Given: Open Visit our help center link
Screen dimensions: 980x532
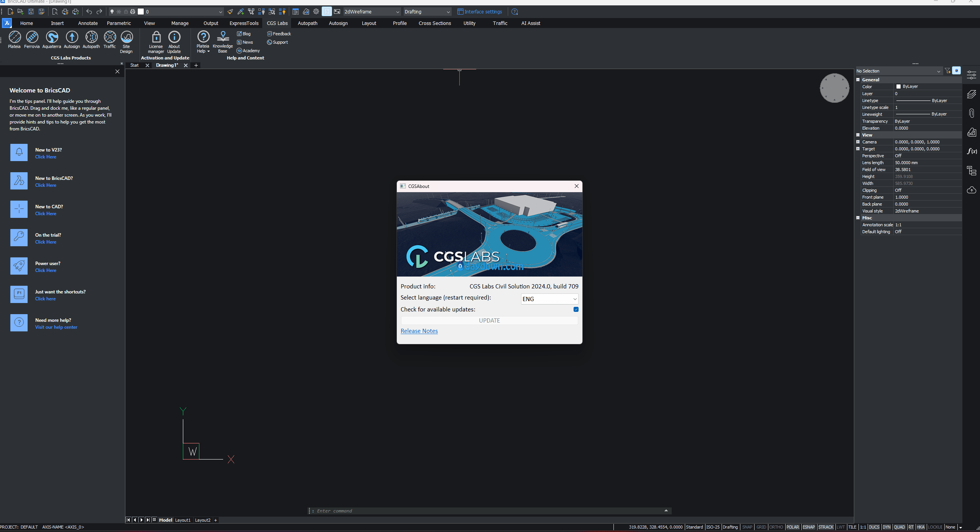Looking at the screenshot, I should coord(56,327).
